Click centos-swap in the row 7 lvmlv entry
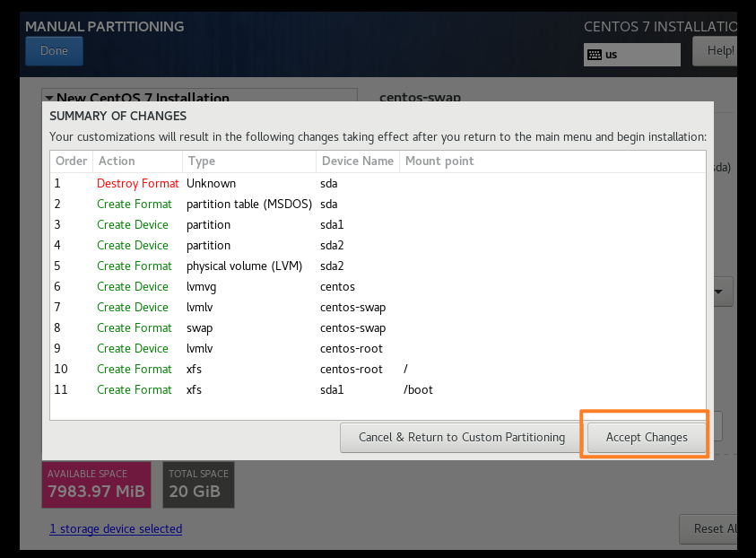This screenshot has width=756, height=558. click(353, 307)
